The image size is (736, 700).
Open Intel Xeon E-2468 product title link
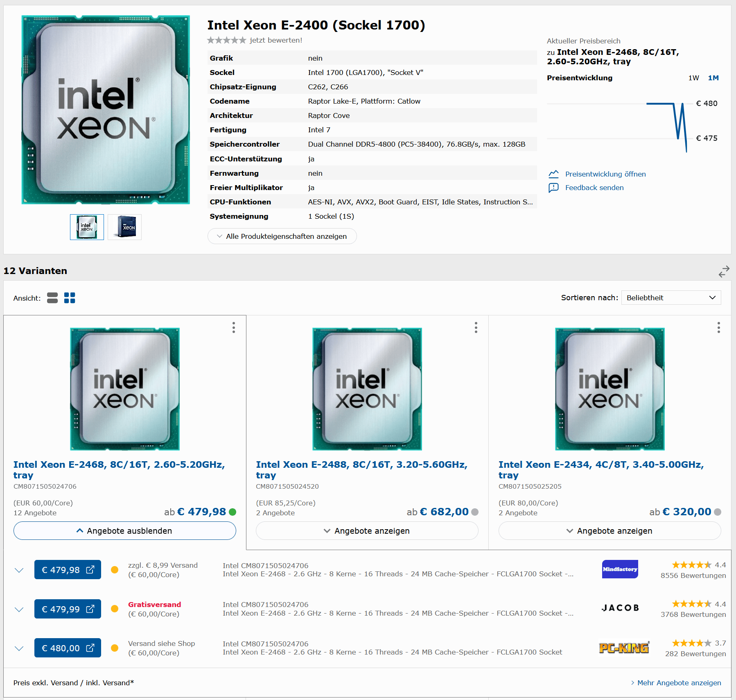[119, 470]
